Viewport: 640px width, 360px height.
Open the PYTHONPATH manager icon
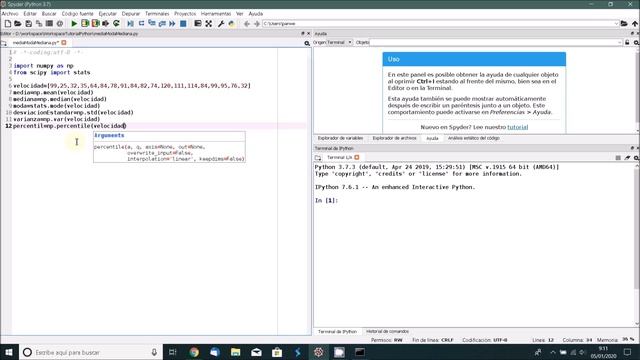231,24
